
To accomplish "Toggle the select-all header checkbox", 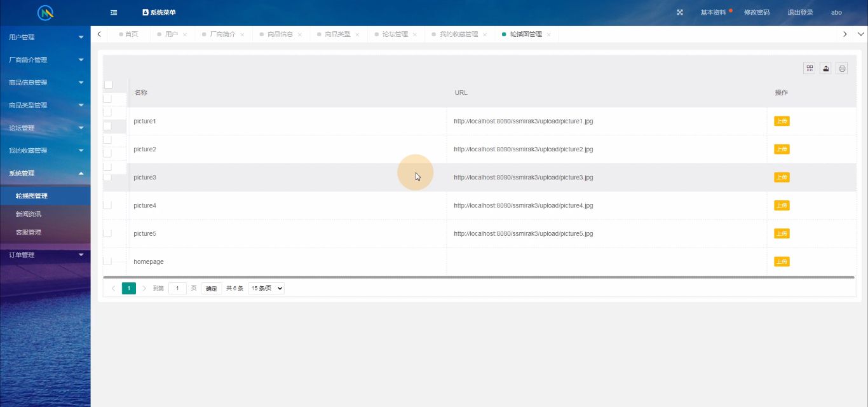I will pos(108,85).
